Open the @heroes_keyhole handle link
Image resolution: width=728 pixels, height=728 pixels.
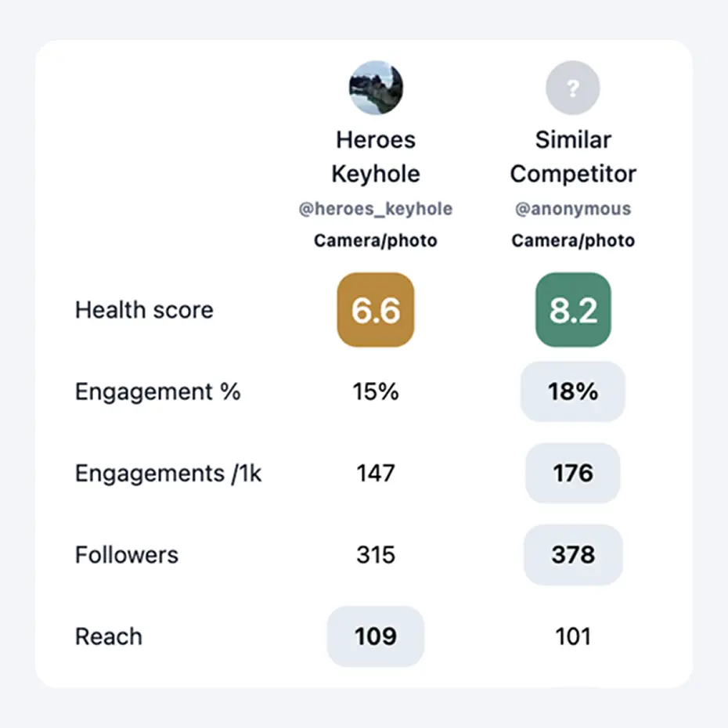click(376, 209)
